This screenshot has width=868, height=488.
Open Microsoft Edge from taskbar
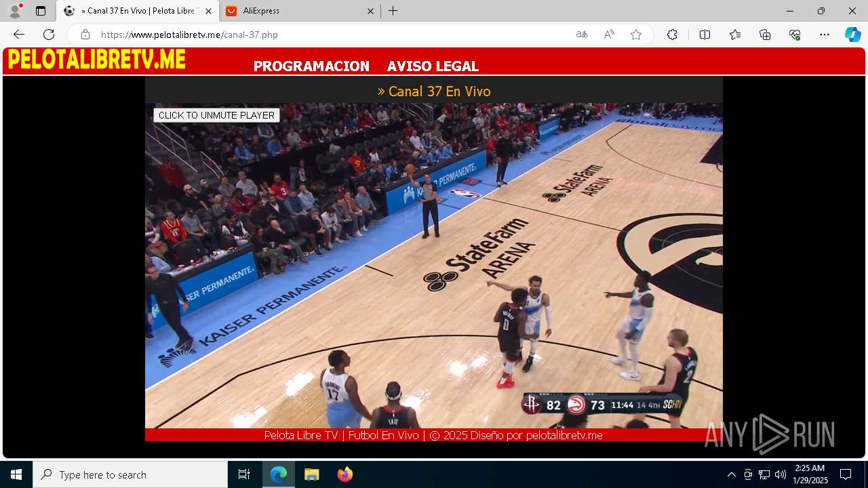tap(279, 474)
